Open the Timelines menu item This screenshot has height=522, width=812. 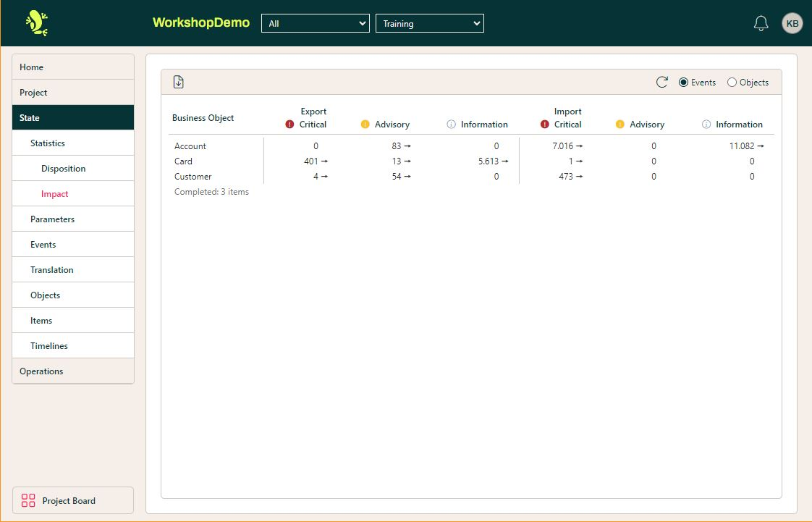[x=49, y=346]
